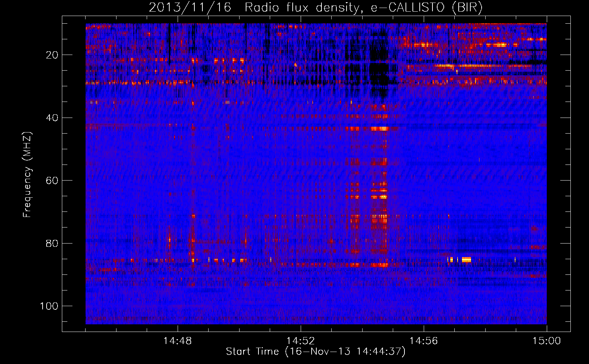Viewport: 589px width, 364px height.
Task: Click the 20 frequency tick label
Action: point(52,55)
